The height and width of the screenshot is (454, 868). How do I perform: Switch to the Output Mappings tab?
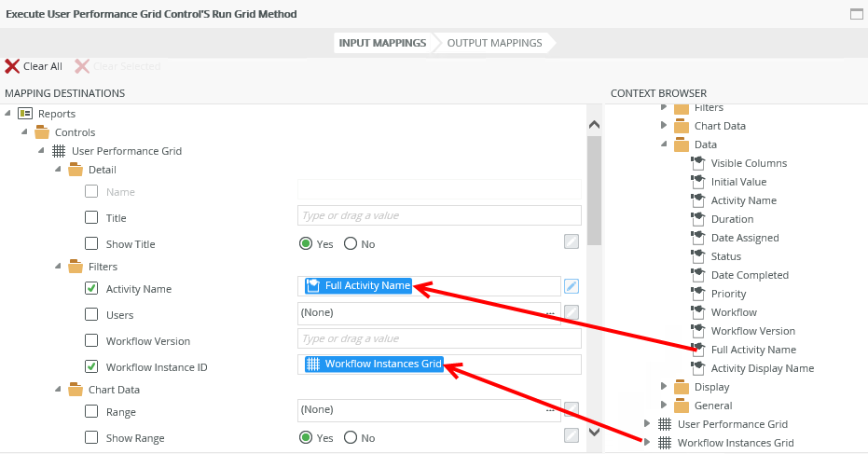[494, 43]
